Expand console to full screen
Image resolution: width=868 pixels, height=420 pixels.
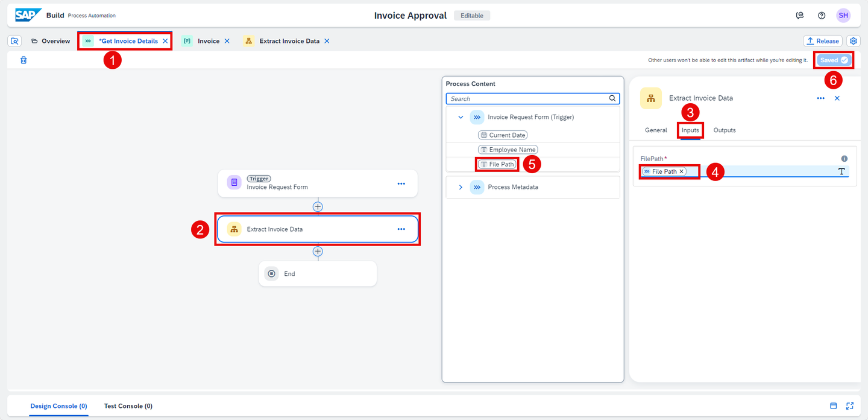850,406
